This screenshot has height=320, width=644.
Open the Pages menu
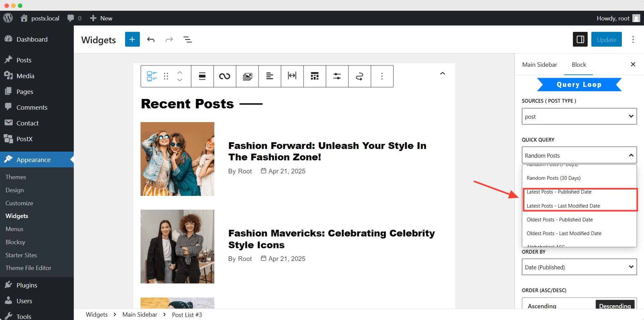tap(37, 92)
